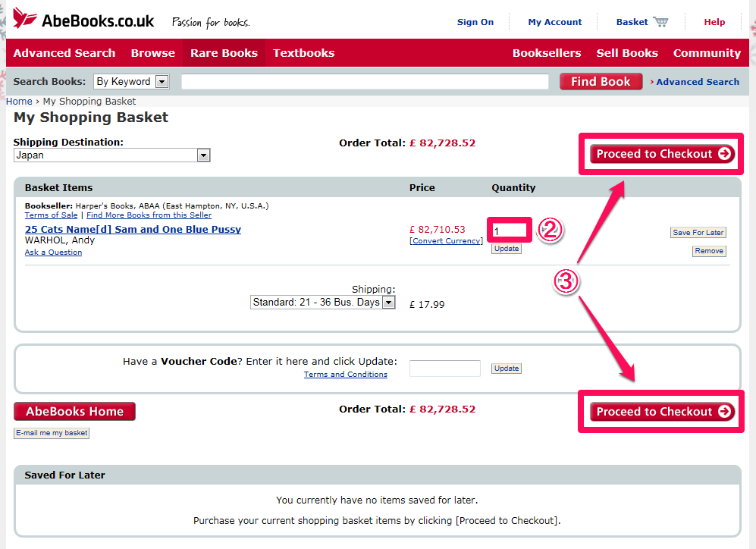The height and width of the screenshot is (549, 756).
Task: Focus the Search Books keyword field
Action: point(365,81)
